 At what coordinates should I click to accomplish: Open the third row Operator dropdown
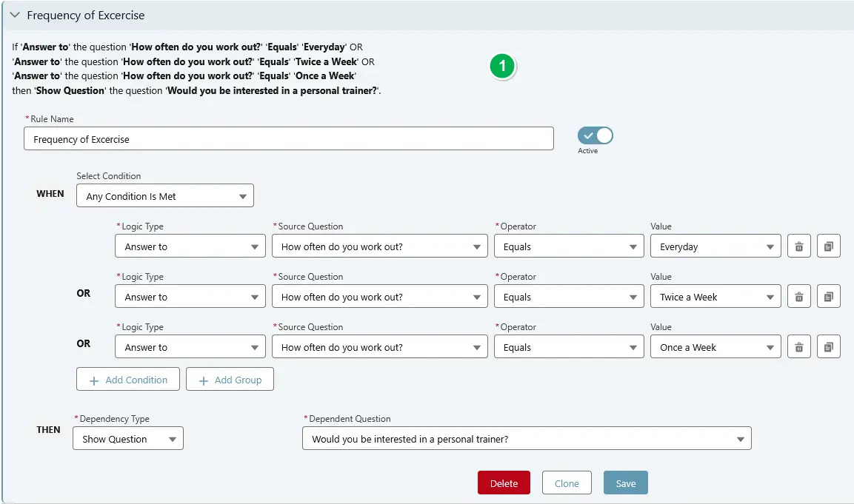(x=568, y=346)
